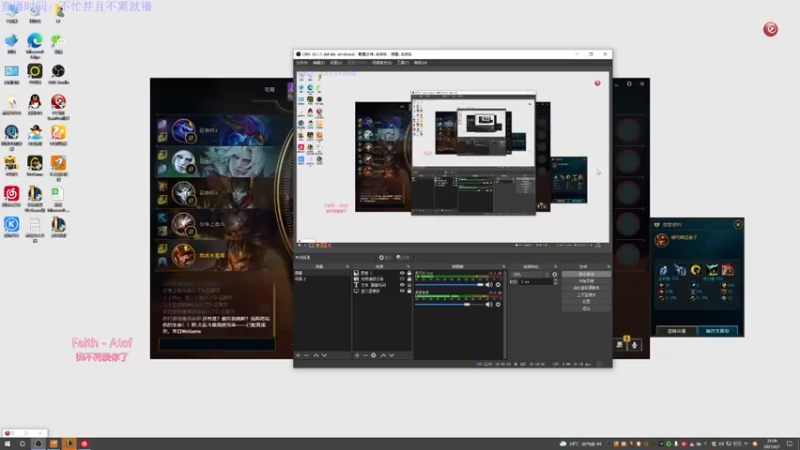This screenshot has height=450, width=800.
Task: Click the Start Recording button in OBS controls
Action: tap(586, 281)
